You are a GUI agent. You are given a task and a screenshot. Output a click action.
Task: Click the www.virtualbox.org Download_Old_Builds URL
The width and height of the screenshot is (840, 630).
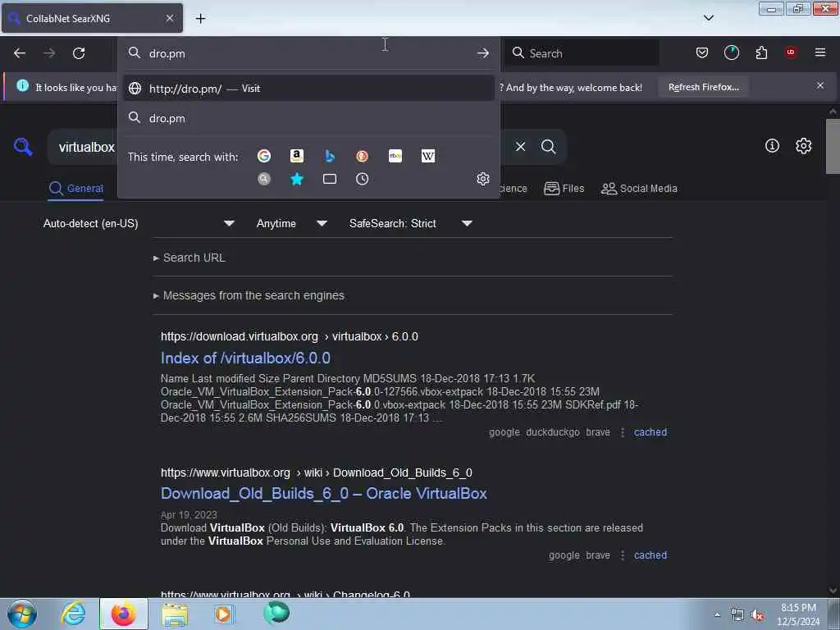coord(316,472)
